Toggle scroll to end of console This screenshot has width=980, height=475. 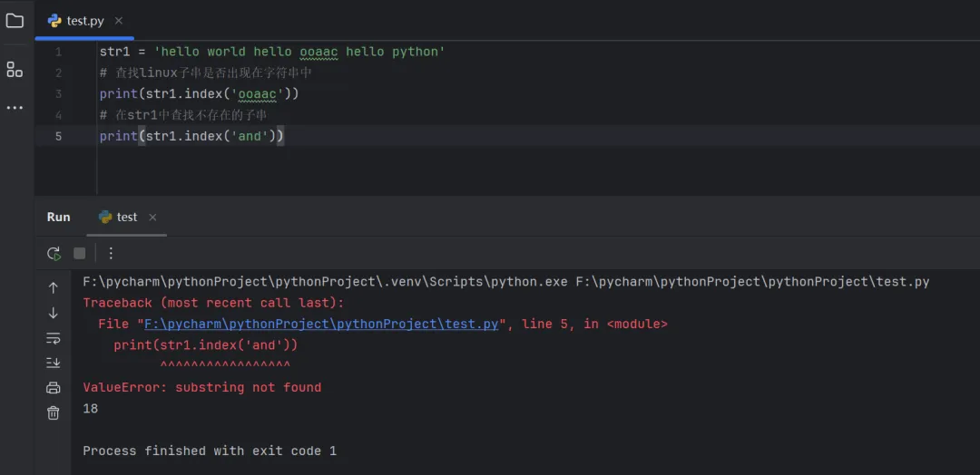pos(54,363)
